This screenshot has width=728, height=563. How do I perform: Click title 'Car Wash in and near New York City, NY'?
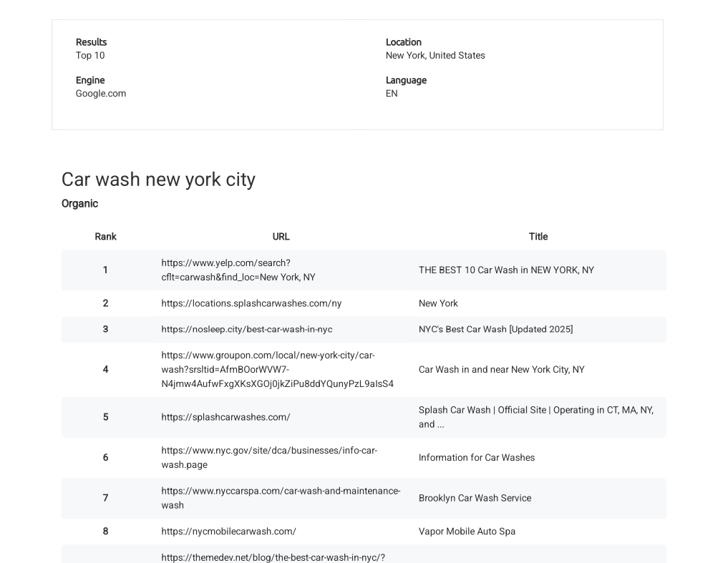(x=501, y=370)
